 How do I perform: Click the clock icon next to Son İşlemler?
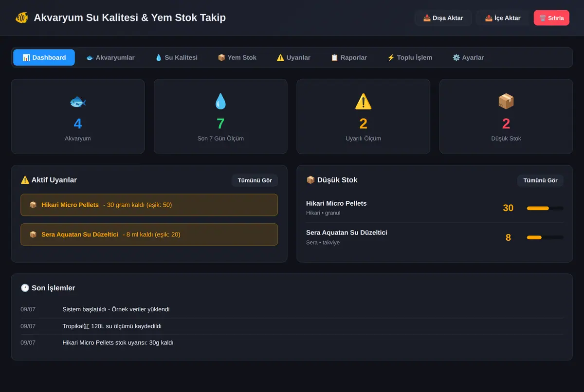click(25, 288)
